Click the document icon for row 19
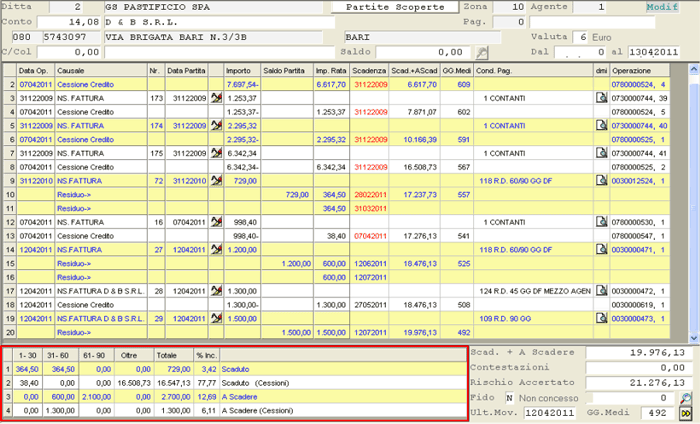This screenshot has height=424, width=700. [x=602, y=316]
